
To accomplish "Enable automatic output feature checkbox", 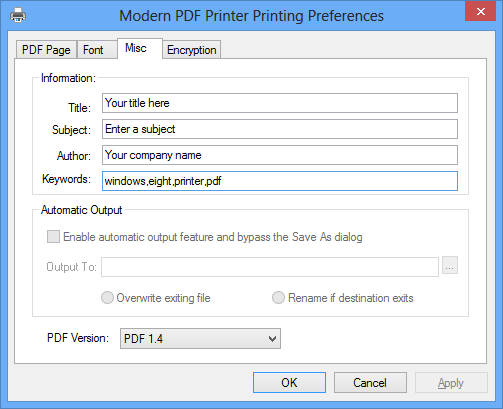I will pyautogui.click(x=53, y=237).
